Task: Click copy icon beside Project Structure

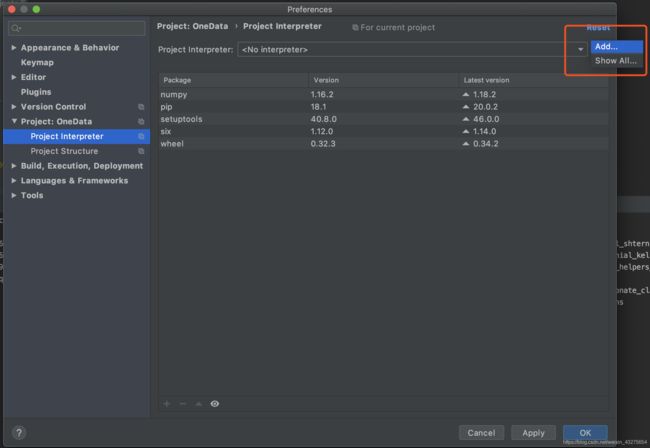Action: click(141, 151)
